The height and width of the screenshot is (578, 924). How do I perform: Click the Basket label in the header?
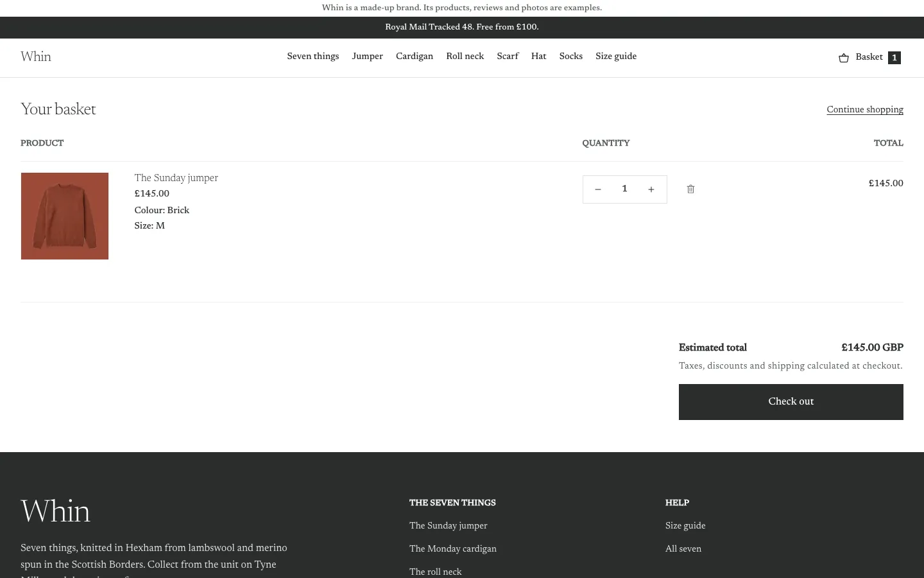pos(869,57)
